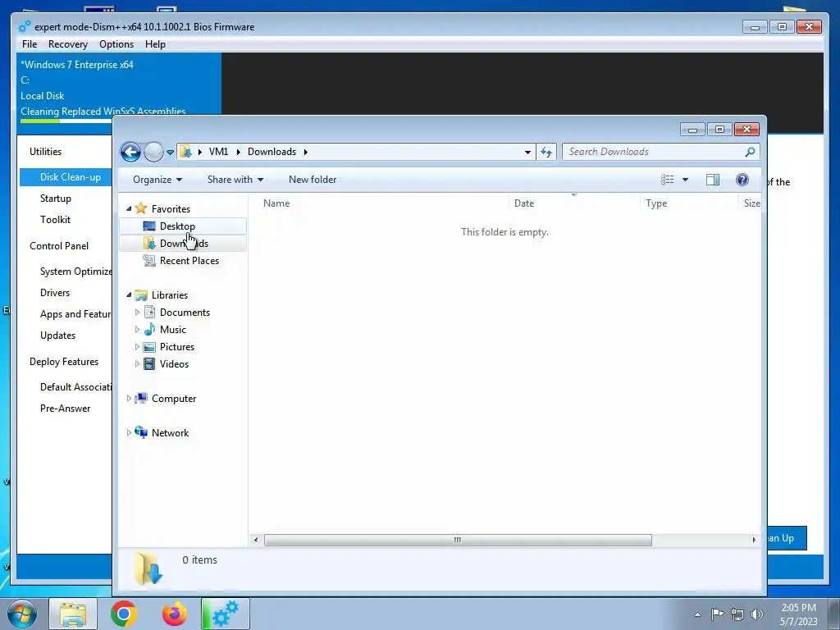840x630 pixels.
Task: Launch Firefox from the taskbar
Action: (x=175, y=614)
